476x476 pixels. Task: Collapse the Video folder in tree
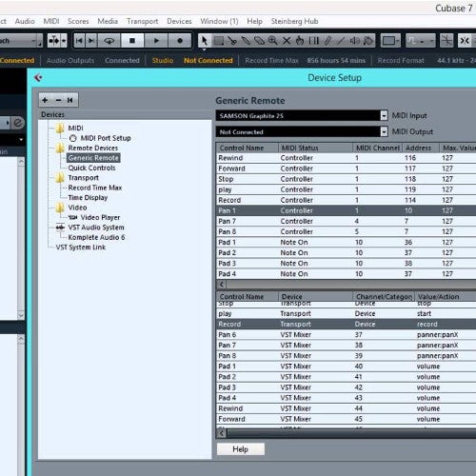[60, 208]
